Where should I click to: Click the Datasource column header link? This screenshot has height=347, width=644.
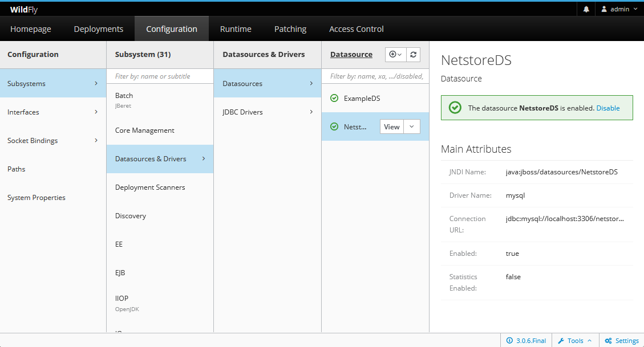pos(351,55)
